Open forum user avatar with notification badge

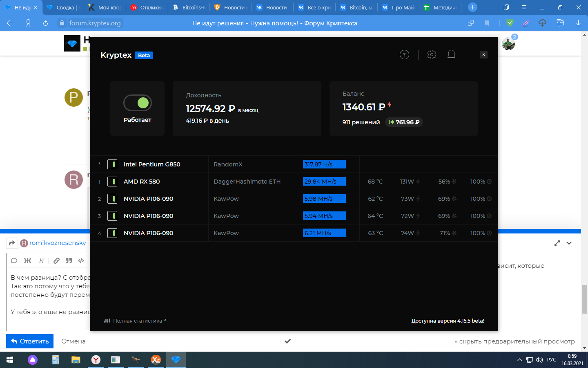coord(508,43)
